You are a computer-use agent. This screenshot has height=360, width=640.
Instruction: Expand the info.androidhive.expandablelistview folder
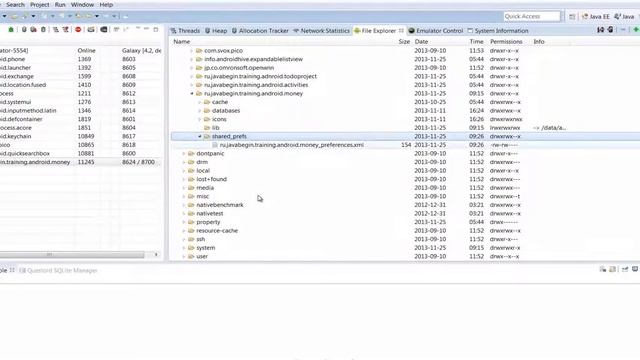(x=192, y=59)
